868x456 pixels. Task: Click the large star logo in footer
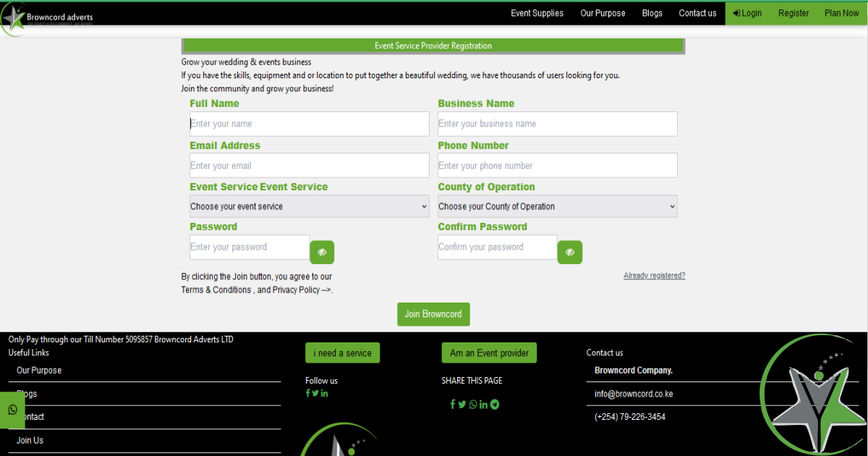pos(814,394)
